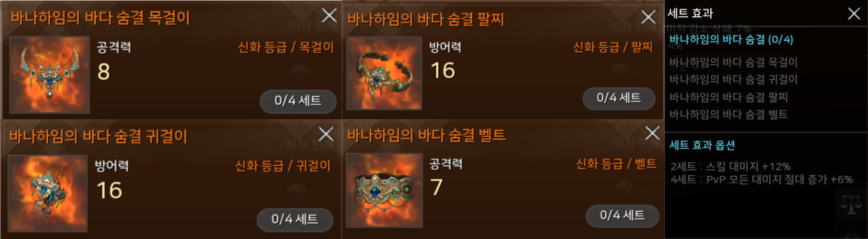Open 0/4 세트 button on 팔찌 card
This screenshot has width=868, height=239.
click(x=619, y=98)
